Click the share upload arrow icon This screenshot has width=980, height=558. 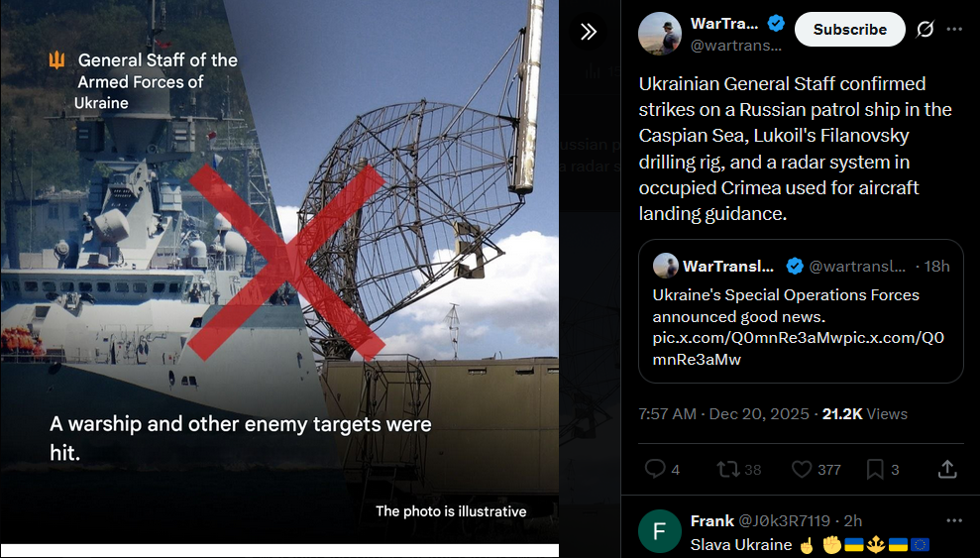(947, 469)
